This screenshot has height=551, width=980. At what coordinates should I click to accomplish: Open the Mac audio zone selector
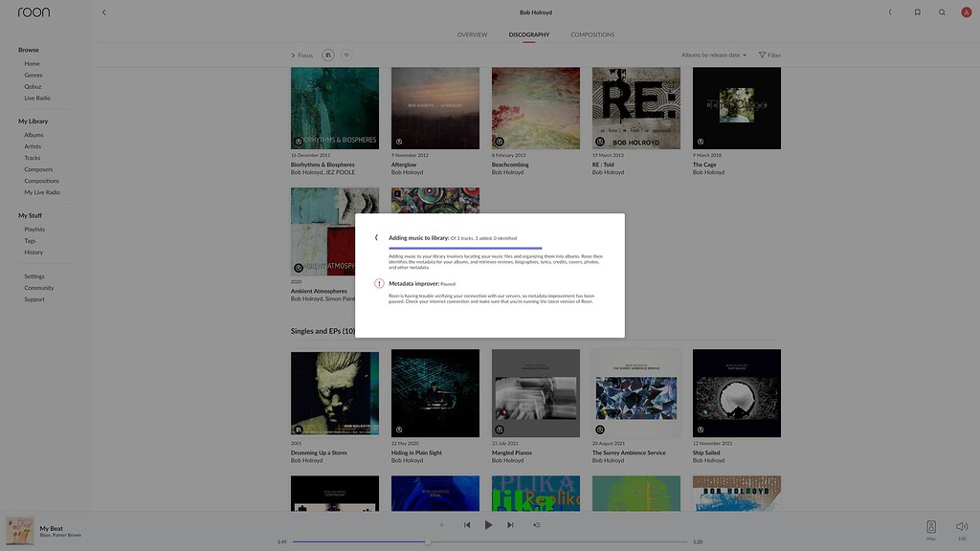click(929, 527)
